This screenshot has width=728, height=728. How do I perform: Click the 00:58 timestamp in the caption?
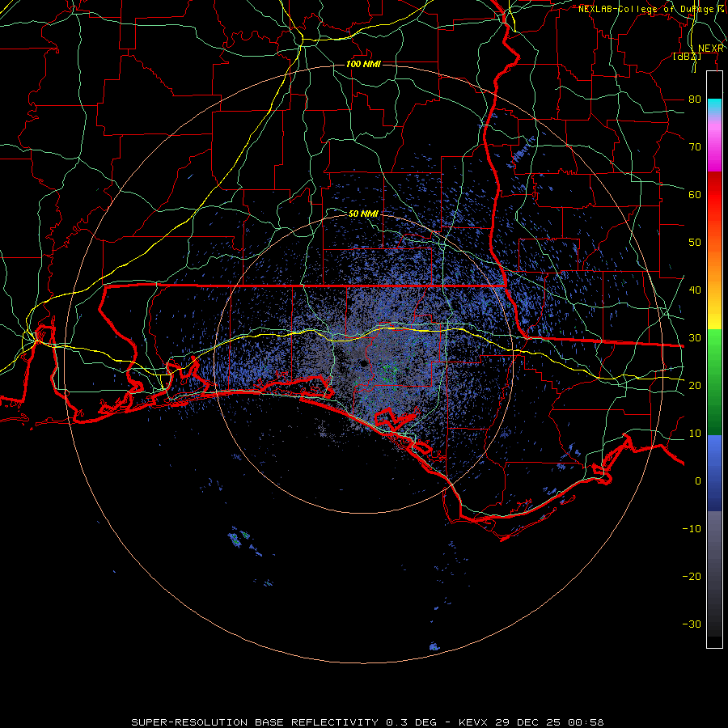click(586, 722)
